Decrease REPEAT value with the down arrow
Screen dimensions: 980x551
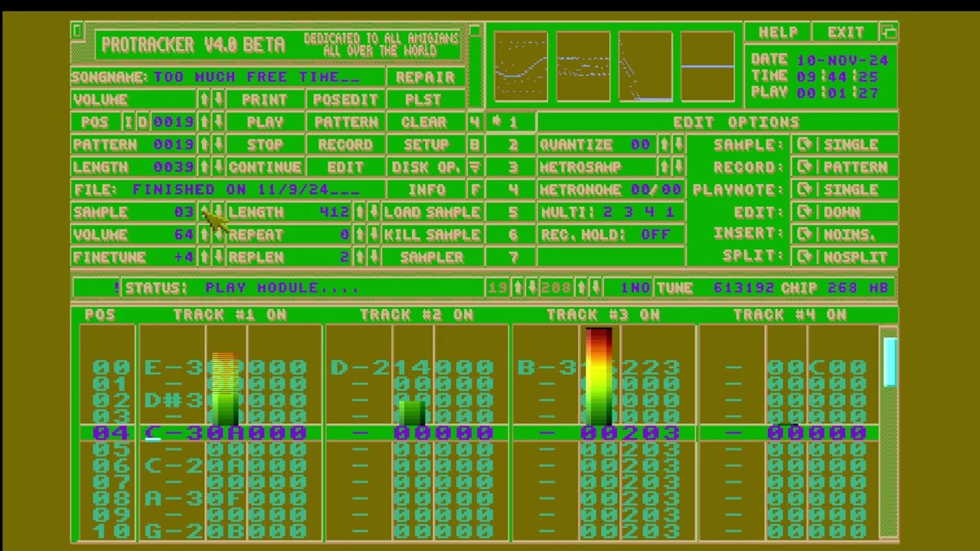374,235
